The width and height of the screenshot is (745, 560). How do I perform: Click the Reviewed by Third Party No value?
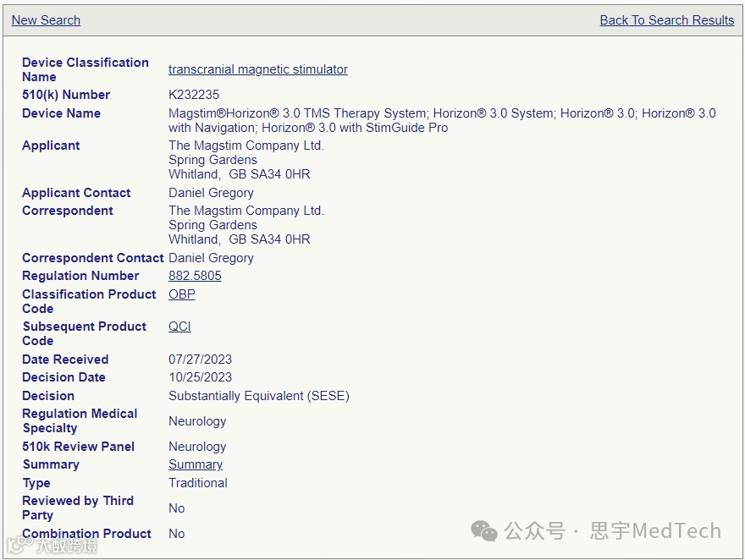176,508
